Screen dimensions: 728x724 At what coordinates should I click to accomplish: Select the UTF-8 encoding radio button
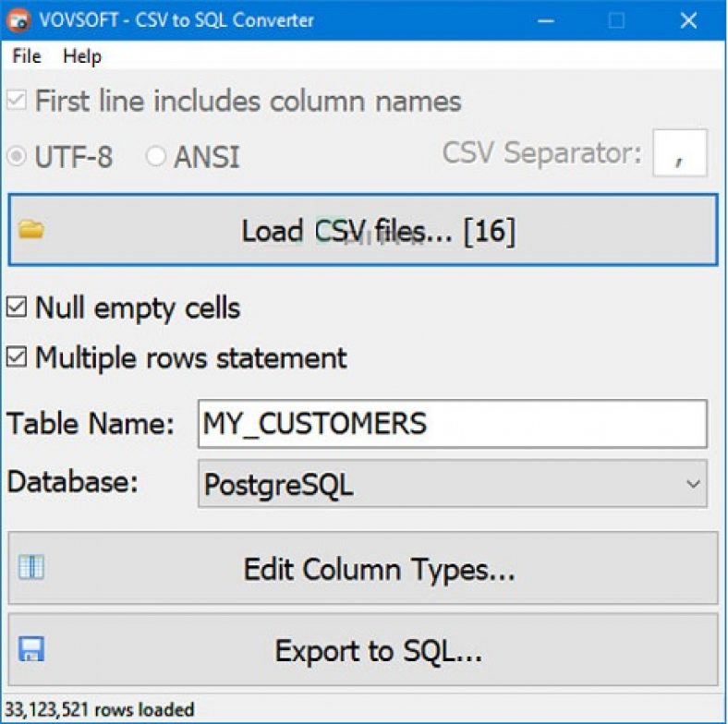(17, 156)
